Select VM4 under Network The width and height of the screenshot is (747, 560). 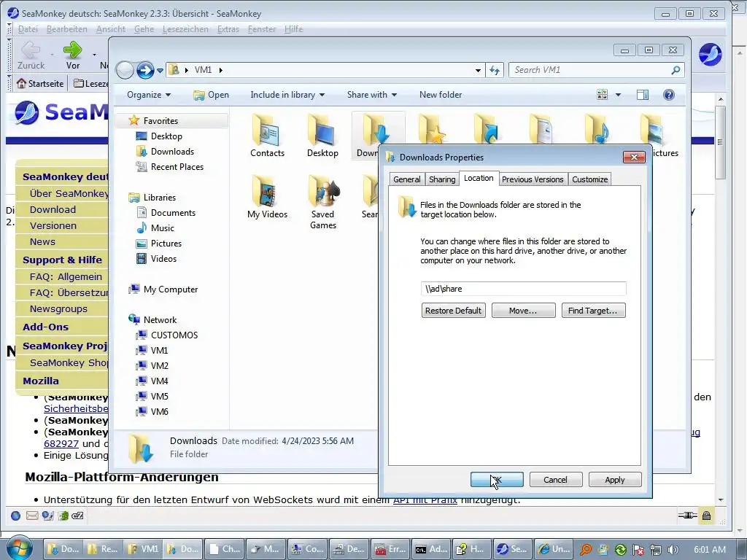tap(152, 381)
